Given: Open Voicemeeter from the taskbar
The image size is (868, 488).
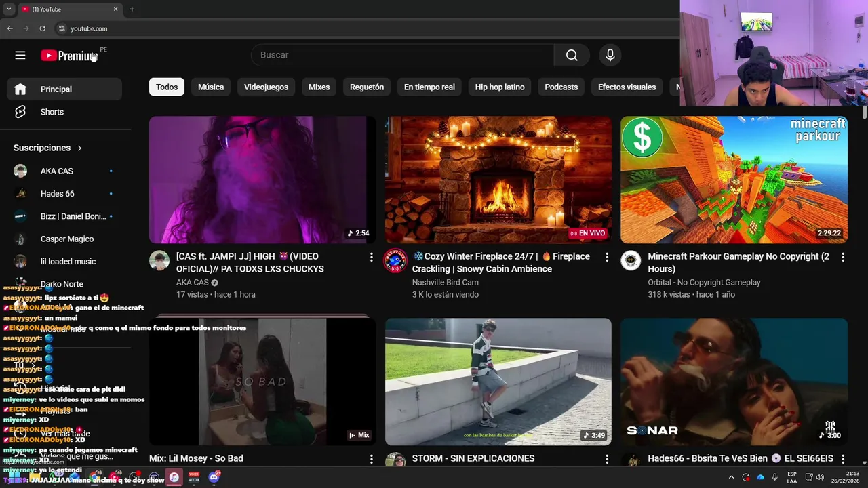Looking at the screenshot, I should point(194,477).
